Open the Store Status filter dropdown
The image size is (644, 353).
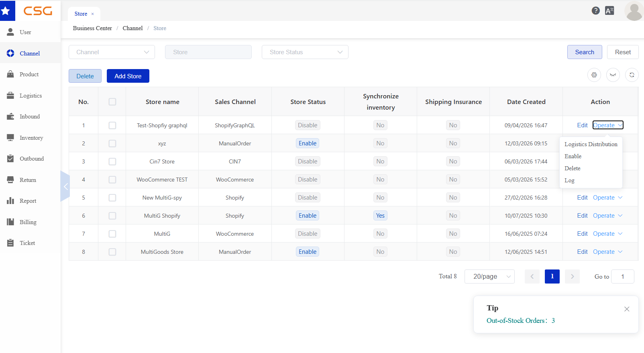coord(305,52)
